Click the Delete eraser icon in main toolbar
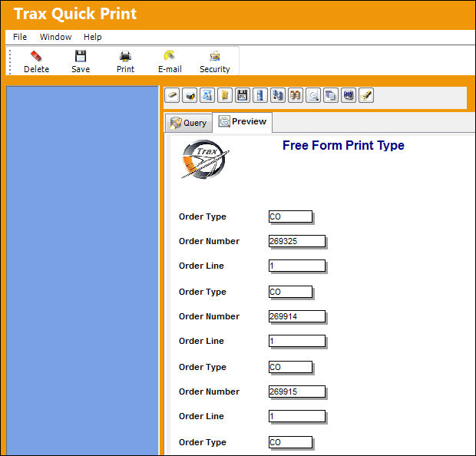The height and width of the screenshot is (456, 476). coord(36,56)
